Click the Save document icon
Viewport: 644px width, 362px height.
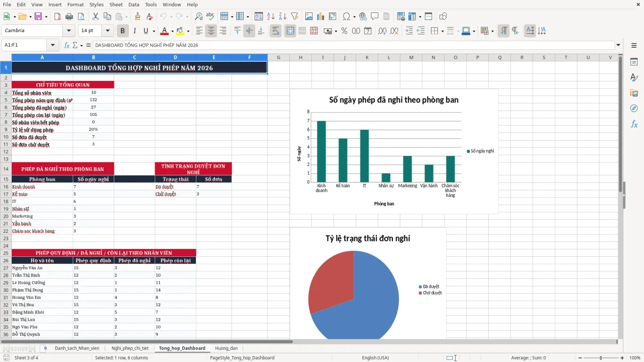pyautogui.click(x=38, y=17)
